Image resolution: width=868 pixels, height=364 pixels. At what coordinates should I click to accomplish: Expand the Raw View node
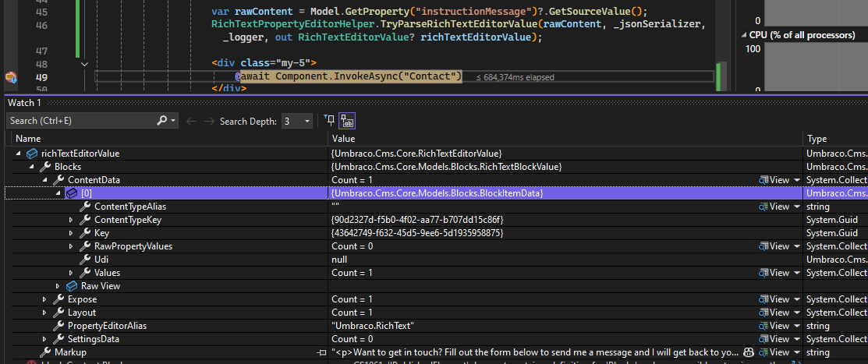pyautogui.click(x=58, y=286)
